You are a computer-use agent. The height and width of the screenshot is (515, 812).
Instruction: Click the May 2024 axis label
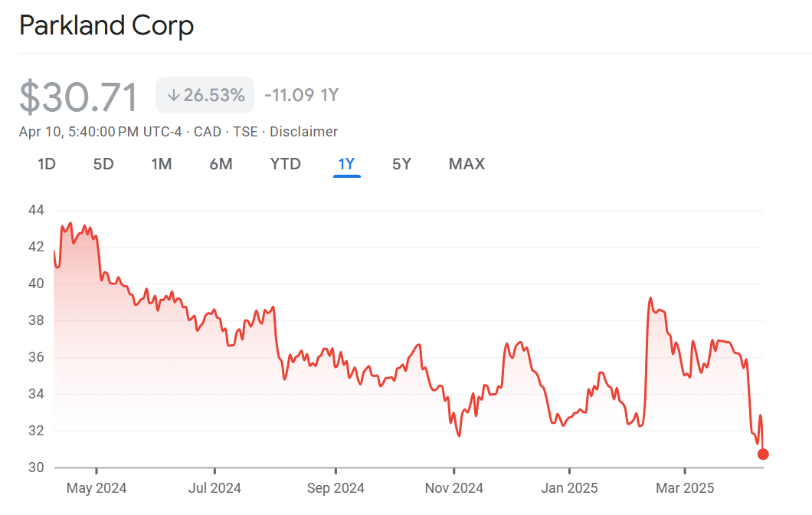click(97, 488)
